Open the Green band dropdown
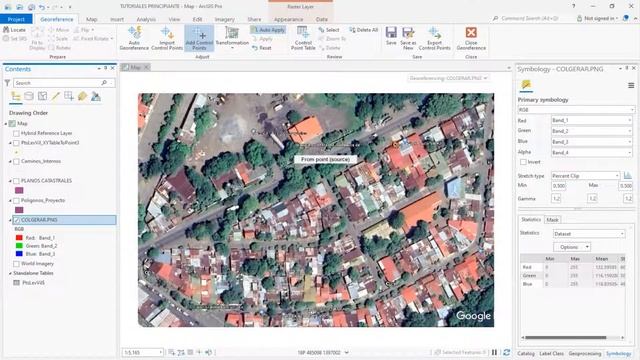Image resolution: width=640 pixels, height=360 pixels. coord(591,131)
